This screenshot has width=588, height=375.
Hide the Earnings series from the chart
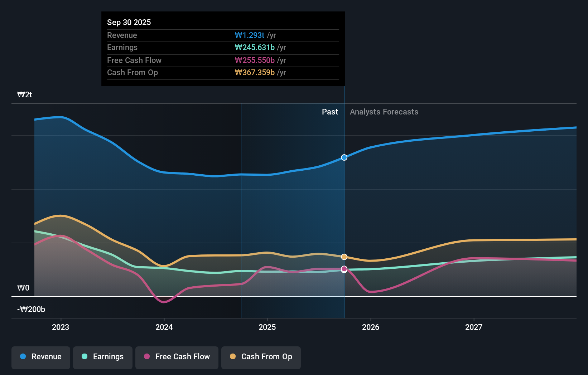coord(102,357)
